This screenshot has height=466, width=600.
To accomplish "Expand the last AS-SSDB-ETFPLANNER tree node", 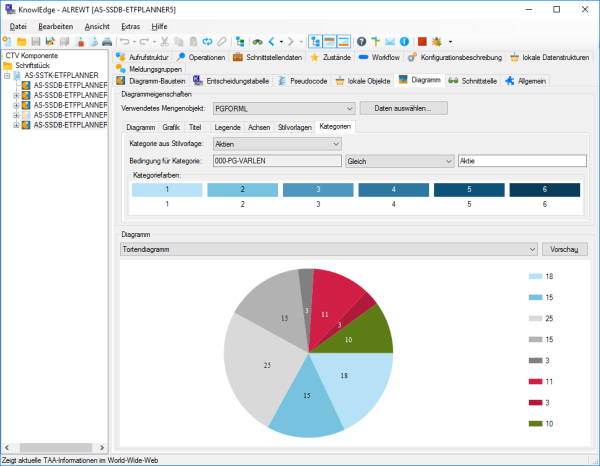I will point(16,125).
